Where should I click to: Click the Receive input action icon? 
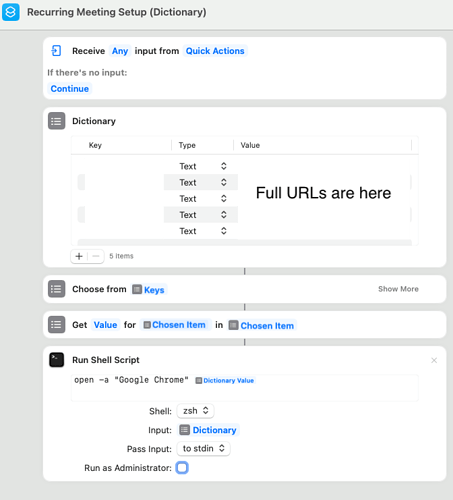[x=56, y=51]
